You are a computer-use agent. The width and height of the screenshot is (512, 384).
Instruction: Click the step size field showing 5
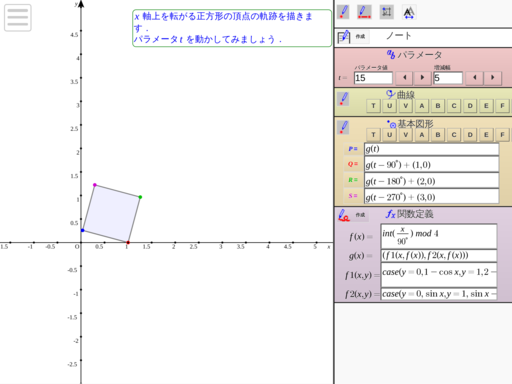click(448, 78)
